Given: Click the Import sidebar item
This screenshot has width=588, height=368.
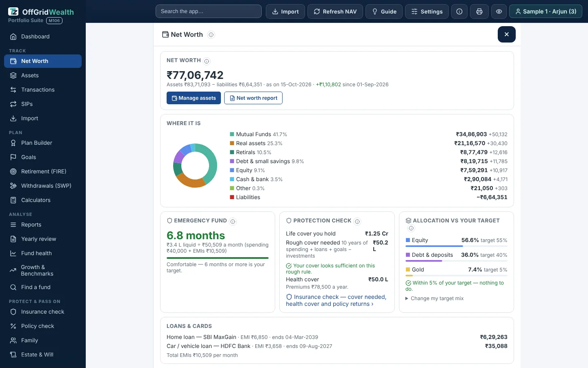Looking at the screenshot, I should (43, 118).
